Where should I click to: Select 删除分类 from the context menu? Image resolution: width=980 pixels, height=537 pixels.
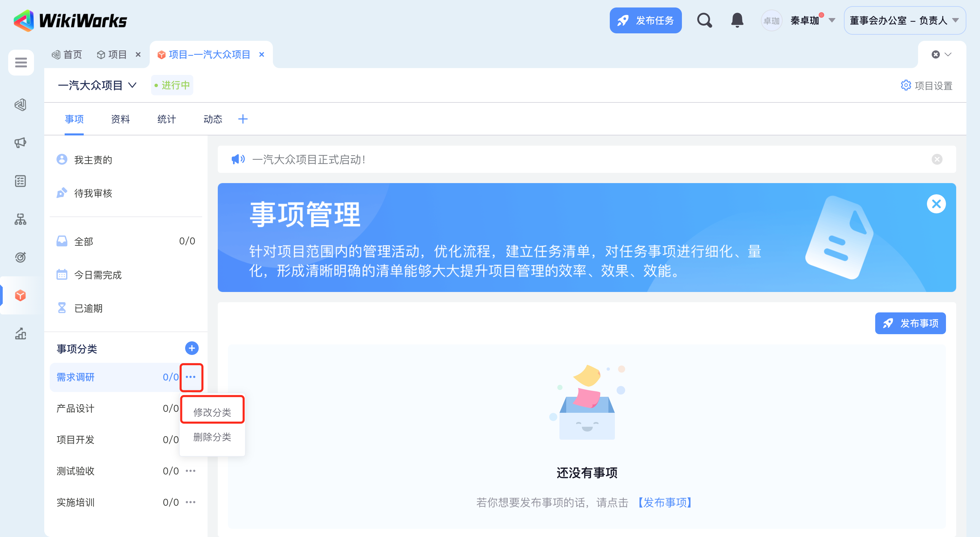coord(212,437)
